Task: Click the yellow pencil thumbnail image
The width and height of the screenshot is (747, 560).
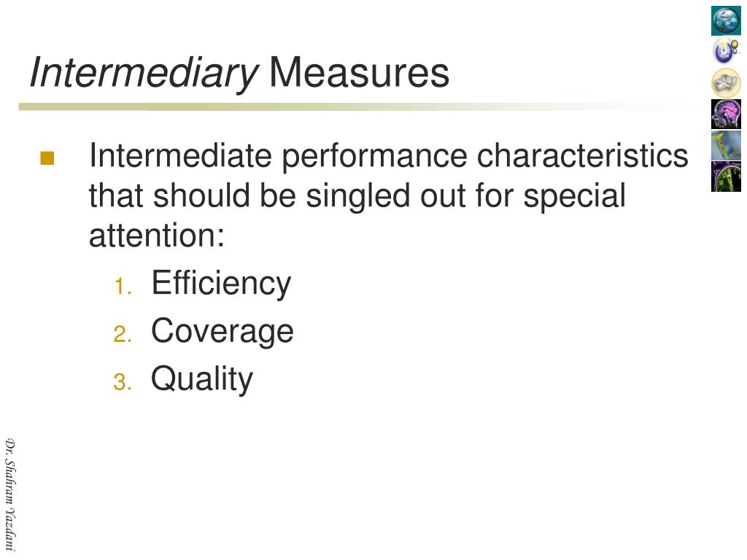Action: (x=726, y=145)
